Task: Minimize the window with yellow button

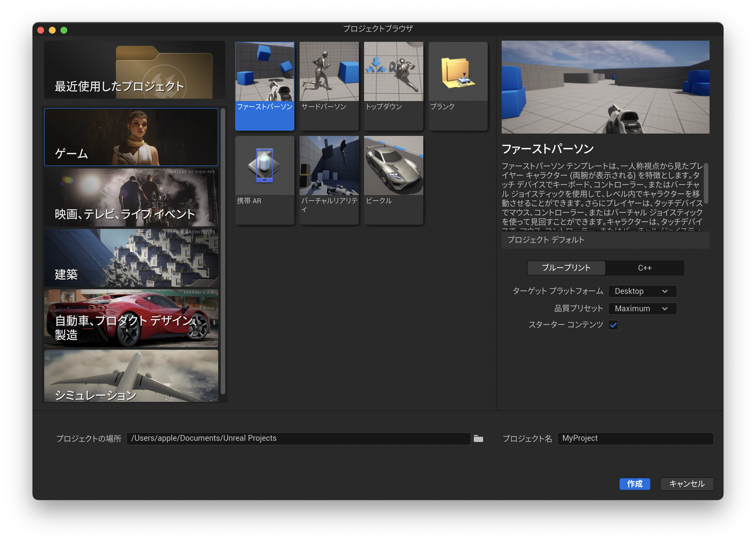Action: tap(52, 30)
